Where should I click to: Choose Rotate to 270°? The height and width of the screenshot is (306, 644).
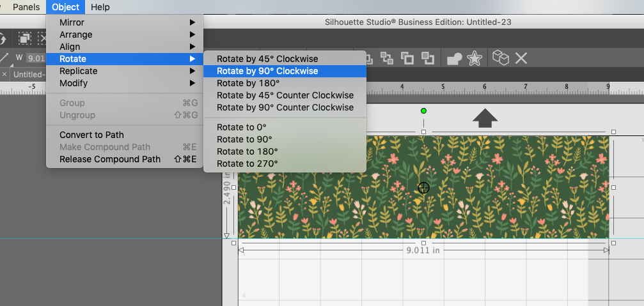click(x=285, y=164)
